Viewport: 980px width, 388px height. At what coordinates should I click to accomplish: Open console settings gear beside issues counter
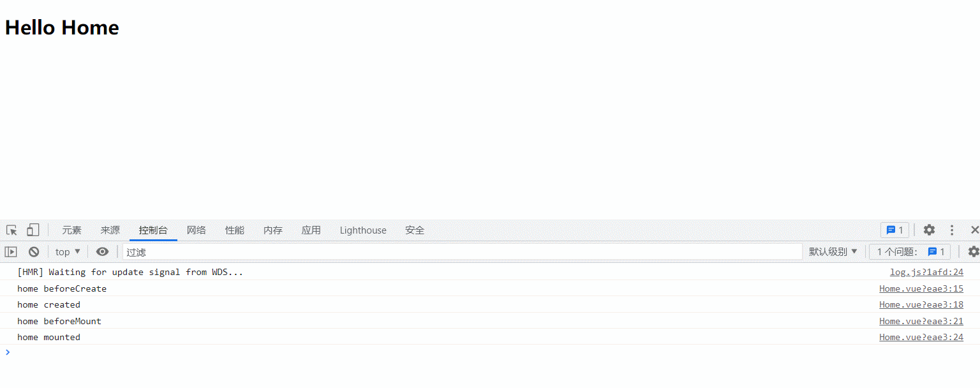coord(973,252)
